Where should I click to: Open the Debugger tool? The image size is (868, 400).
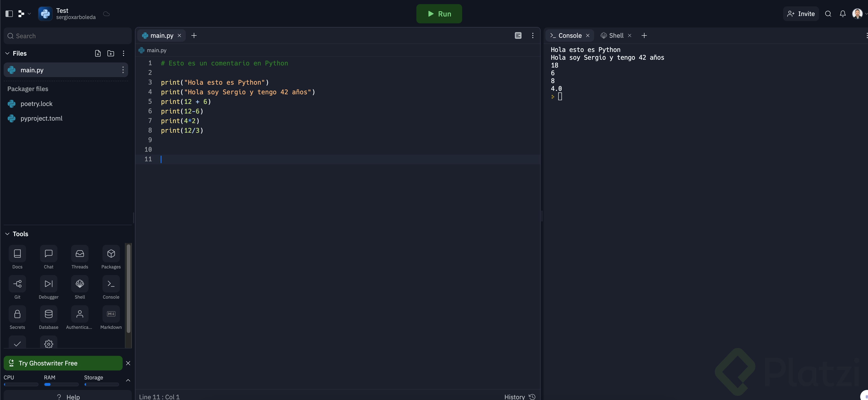[x=49, y=287]
